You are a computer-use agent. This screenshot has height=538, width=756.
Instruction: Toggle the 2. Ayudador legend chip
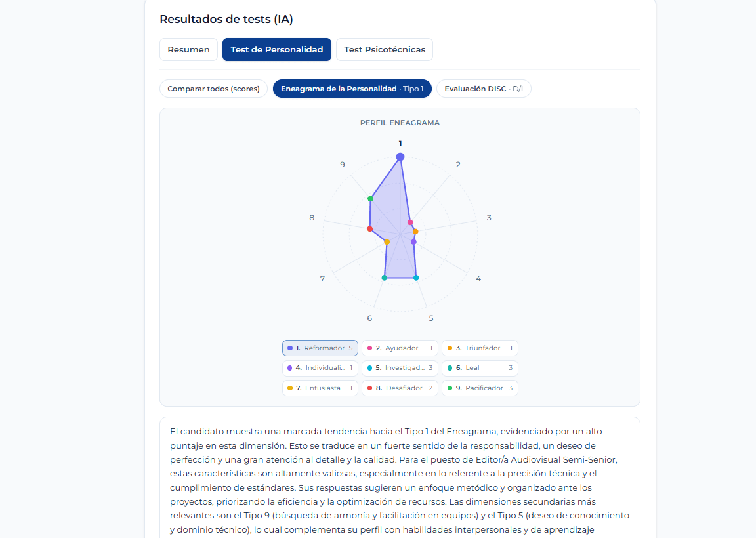click(x=400, y=348)
